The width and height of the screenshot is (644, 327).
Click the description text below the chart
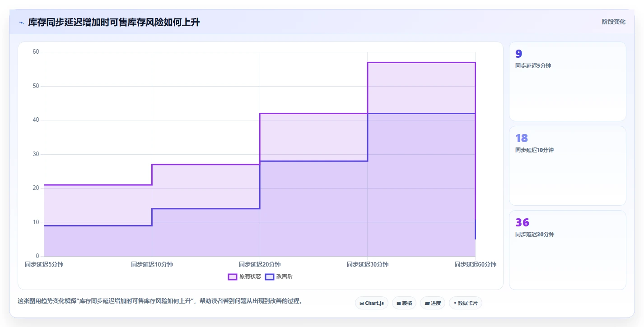(160, 301)
